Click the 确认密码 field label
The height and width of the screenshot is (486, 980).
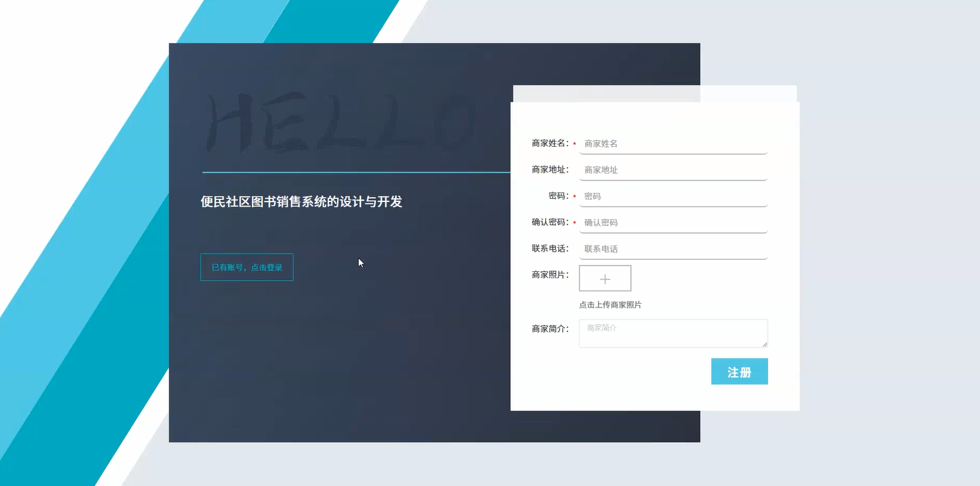point(549,222)
